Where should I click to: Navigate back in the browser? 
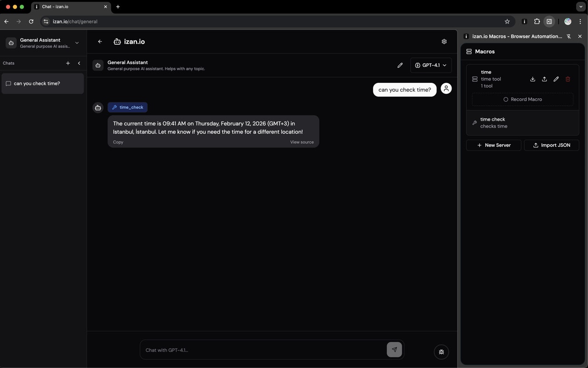tap(6, 22)
